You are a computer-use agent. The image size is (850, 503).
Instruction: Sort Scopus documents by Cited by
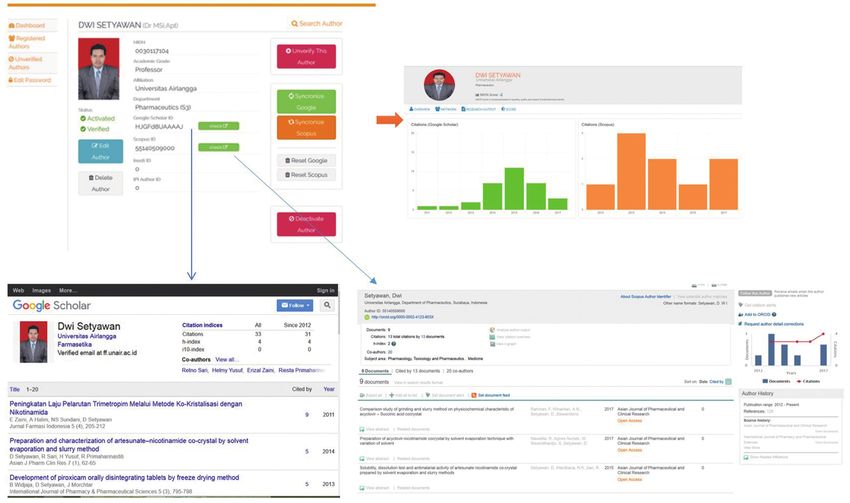[x=716, y=382]
